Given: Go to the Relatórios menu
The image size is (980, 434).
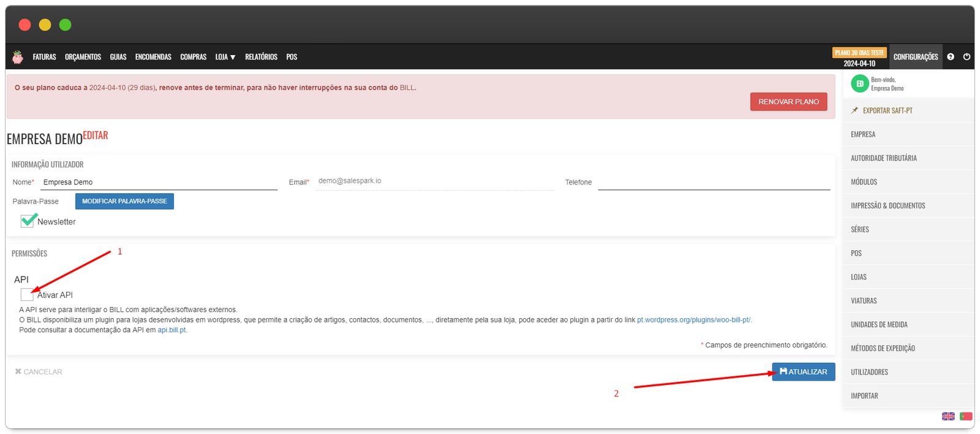Looking at the screenshot, I should click(x=261, y=57).
